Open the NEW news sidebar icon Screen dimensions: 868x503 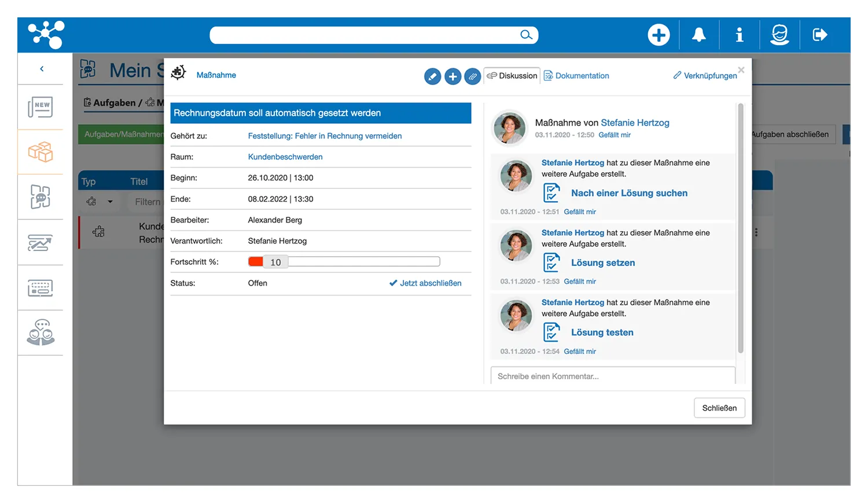tap(41, 107)
